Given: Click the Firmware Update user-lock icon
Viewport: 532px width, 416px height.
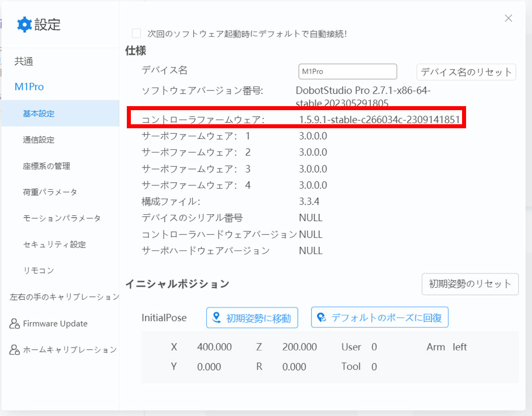Looking at the screenshot, I should pos(15,324).
